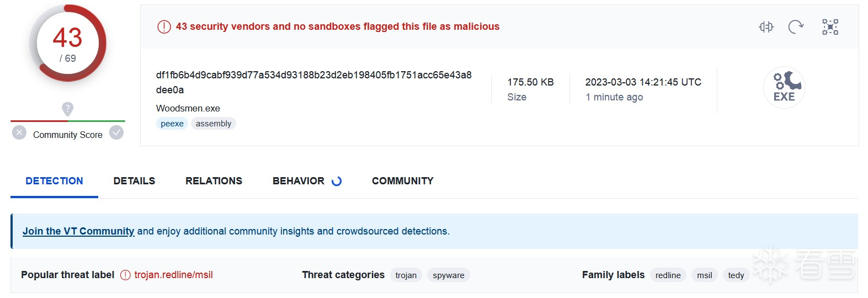Open the DETAILS tab
Image resolution: width=868 pixels, height=298 pixels.
[134, 181]
